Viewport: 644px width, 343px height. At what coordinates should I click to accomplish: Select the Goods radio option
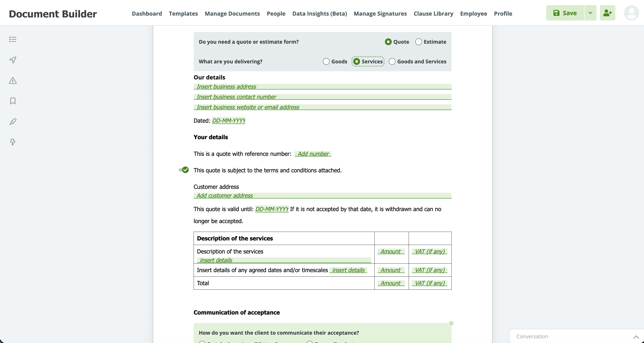(326, 61)
